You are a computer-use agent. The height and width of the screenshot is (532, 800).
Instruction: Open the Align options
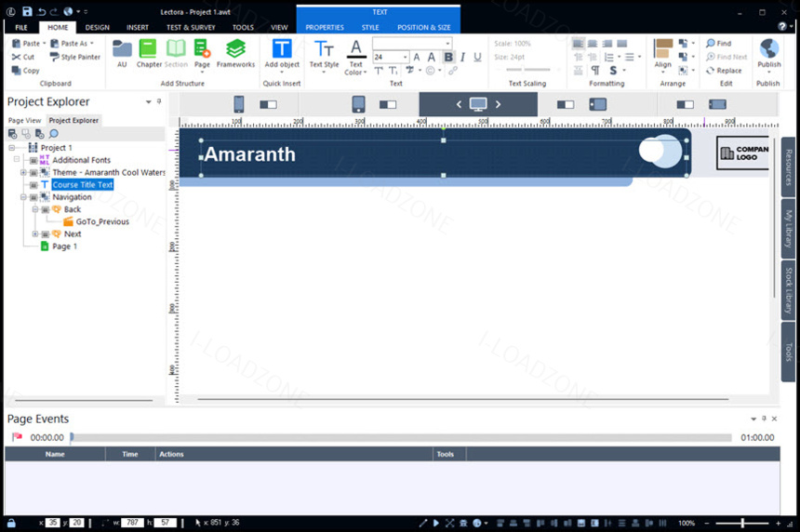(662, 56)
